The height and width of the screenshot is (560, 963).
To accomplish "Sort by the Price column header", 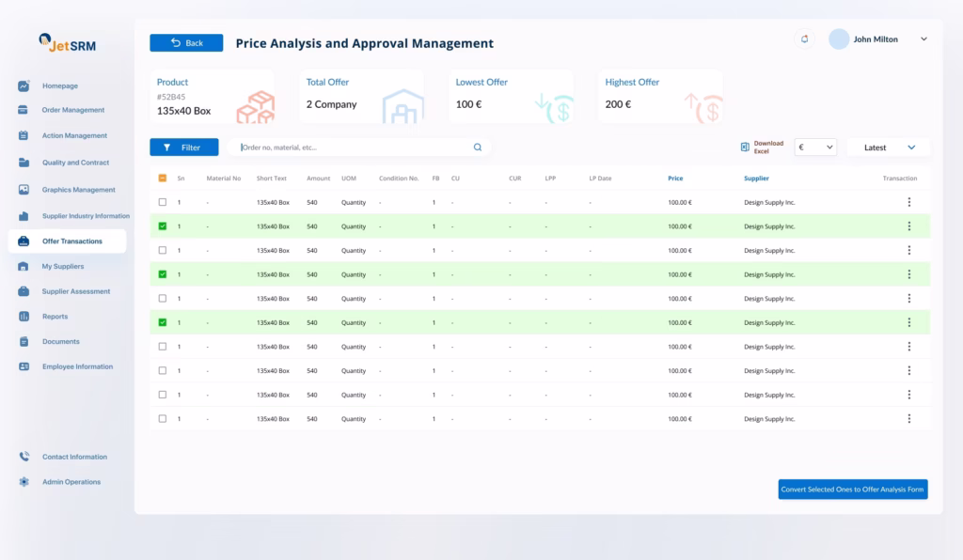I will pos(675,179).
